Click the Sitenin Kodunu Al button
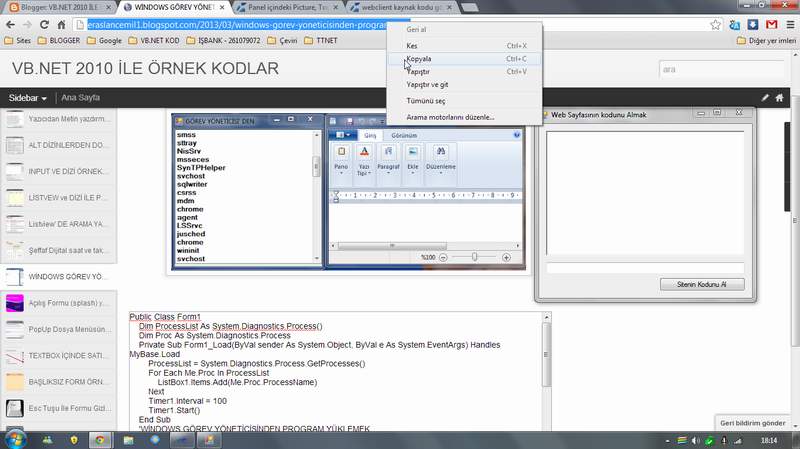The width and height of the screenshot is (800, 449). point(702,284)
